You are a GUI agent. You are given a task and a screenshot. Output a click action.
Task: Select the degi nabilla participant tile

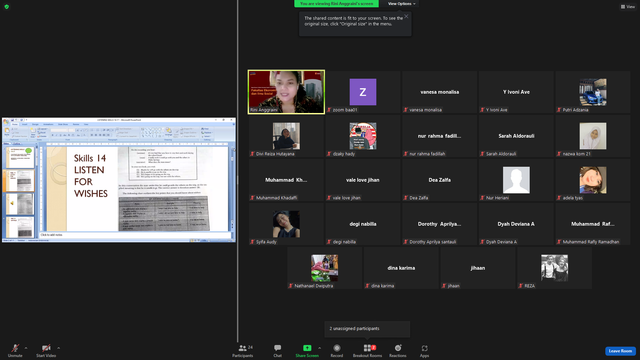363,224
